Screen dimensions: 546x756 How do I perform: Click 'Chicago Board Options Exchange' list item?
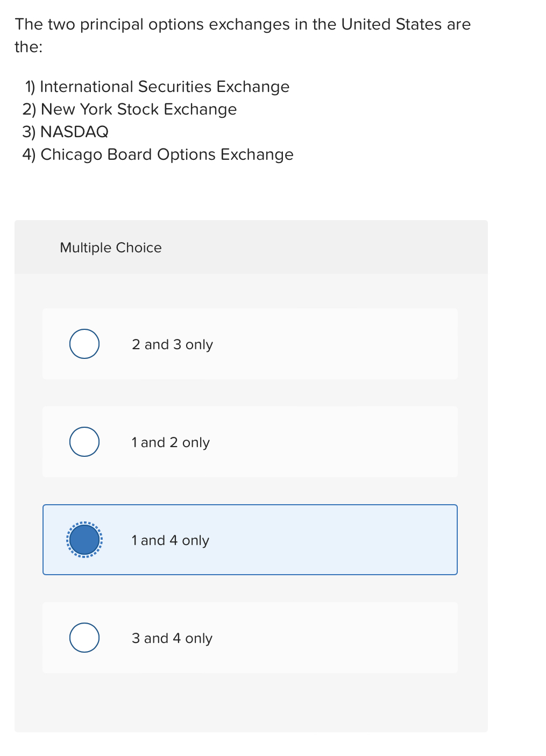(158, 154)
